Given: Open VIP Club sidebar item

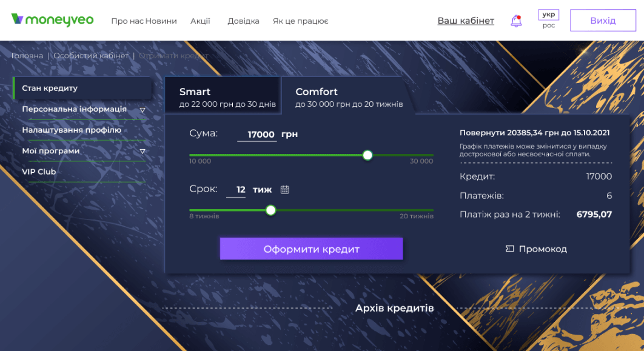Looking at the screenshot, I should pyautogui.click(x=39, y=172).
